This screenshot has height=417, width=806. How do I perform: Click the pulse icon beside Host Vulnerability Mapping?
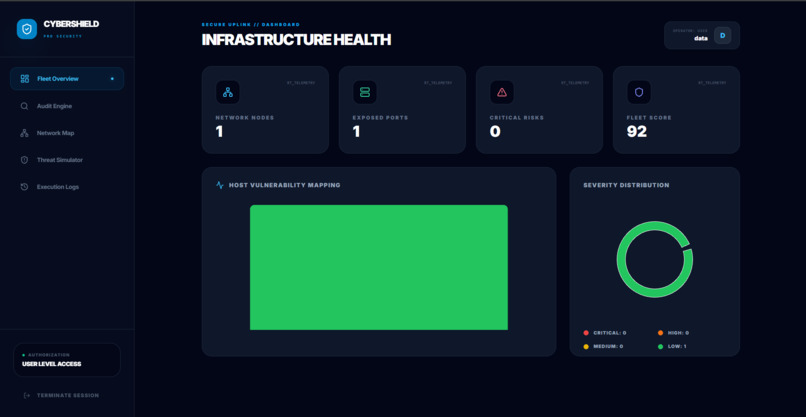pos(220,185)
